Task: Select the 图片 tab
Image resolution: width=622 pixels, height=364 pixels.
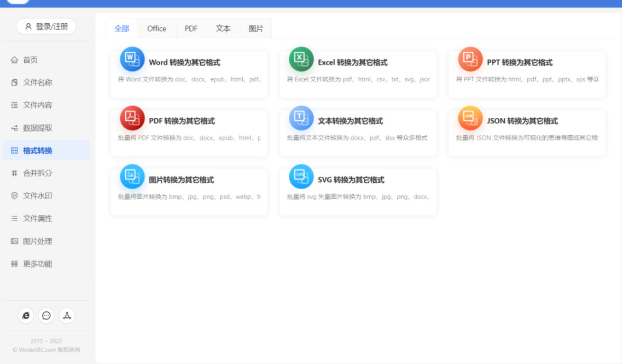Action: (x=256, y=29)
